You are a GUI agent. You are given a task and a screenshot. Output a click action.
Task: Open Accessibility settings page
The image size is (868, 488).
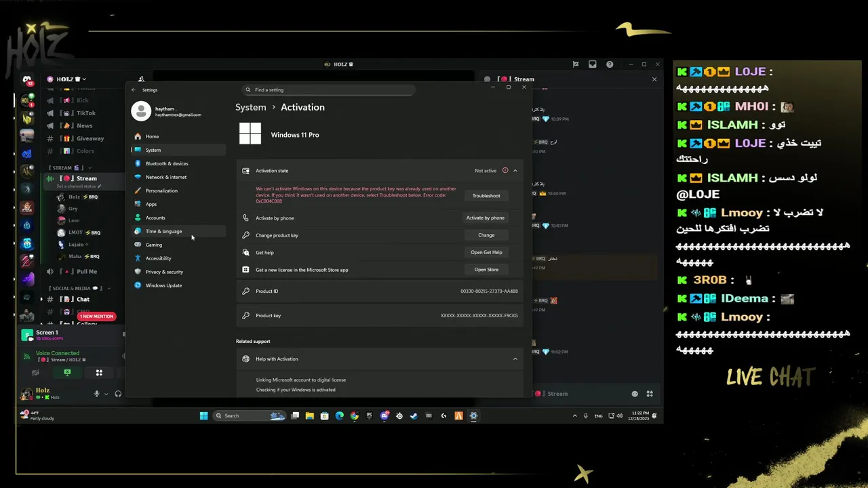pos(178,258)
